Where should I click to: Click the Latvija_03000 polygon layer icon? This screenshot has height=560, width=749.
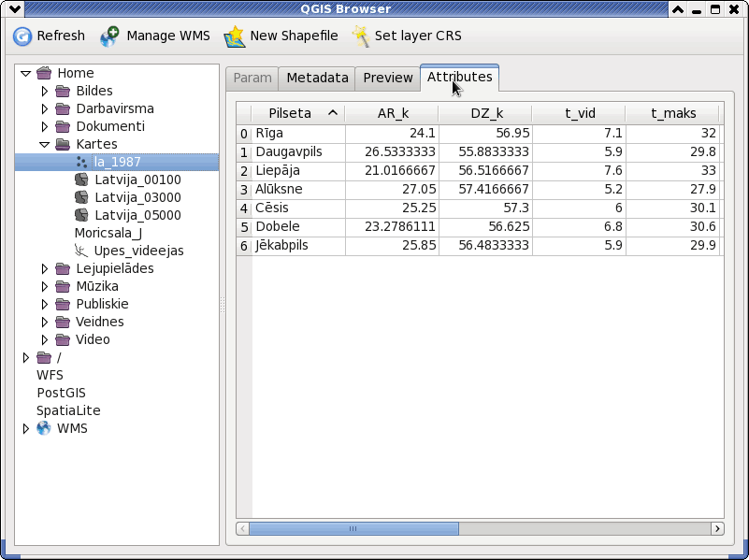click(x=81, y=197)
